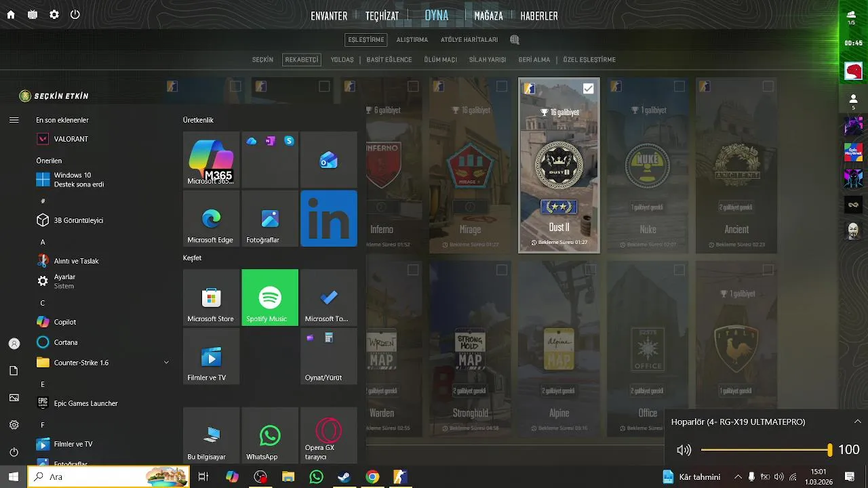Launch Spotify Music tile
This screenshot has width=868, height=488.
(270, 298)
